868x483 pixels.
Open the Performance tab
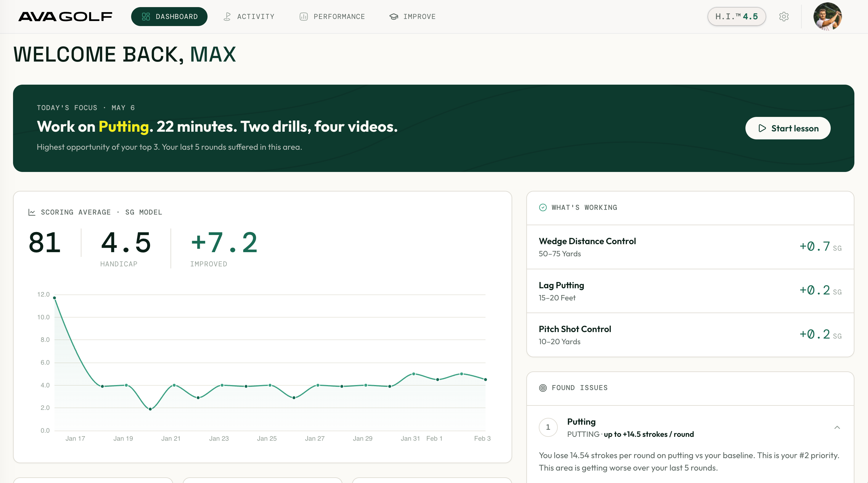(x=332, y=17)
